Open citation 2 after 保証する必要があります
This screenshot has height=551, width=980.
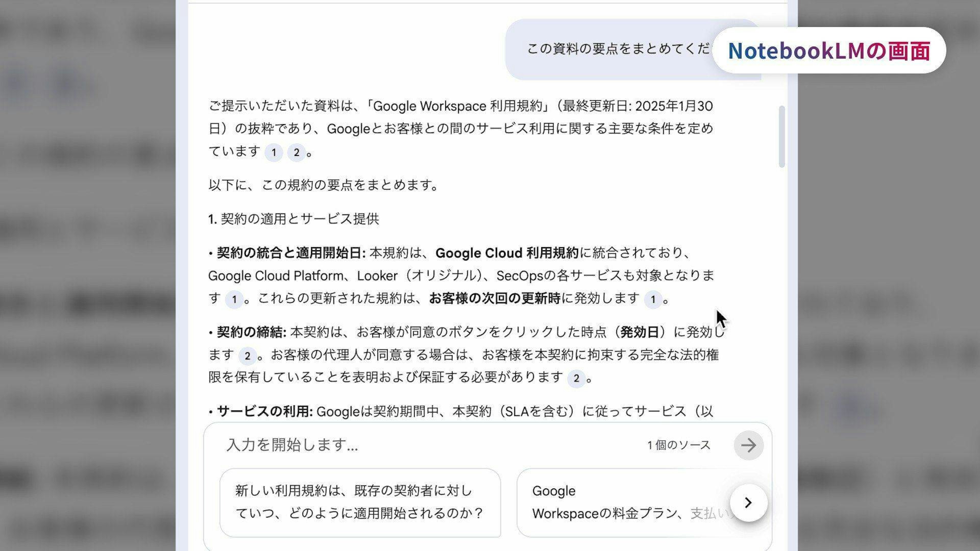(576, 378)
